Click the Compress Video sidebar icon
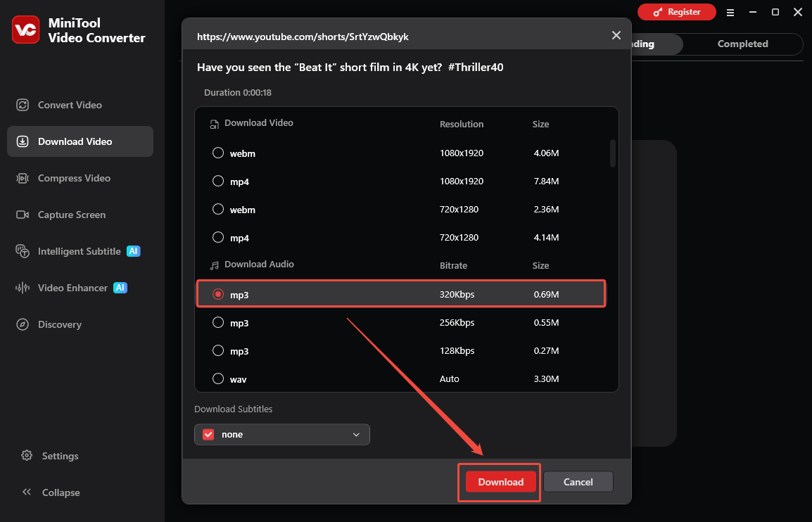Image resolution: width=812 pixels, height=522 pixels. tap(23, 178)
